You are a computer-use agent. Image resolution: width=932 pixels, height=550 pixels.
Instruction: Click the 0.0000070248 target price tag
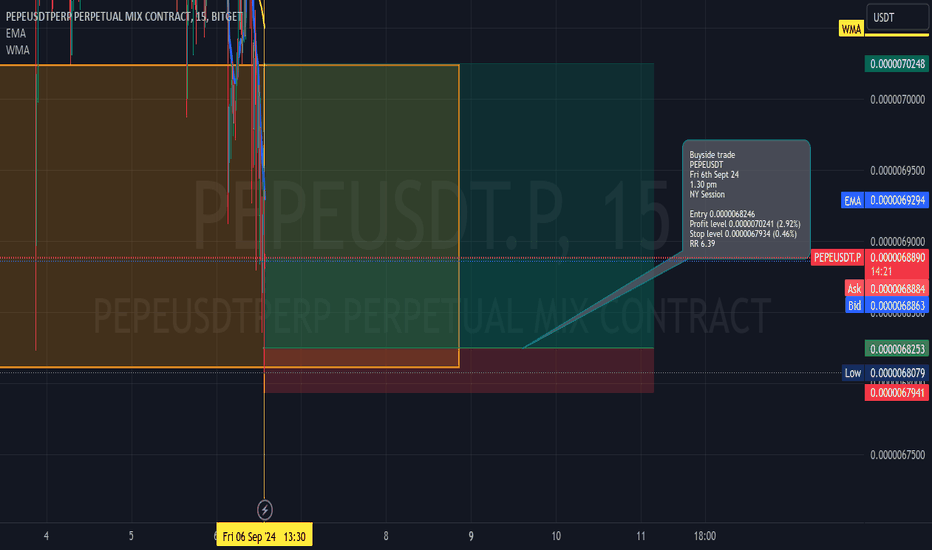[897, 64]
